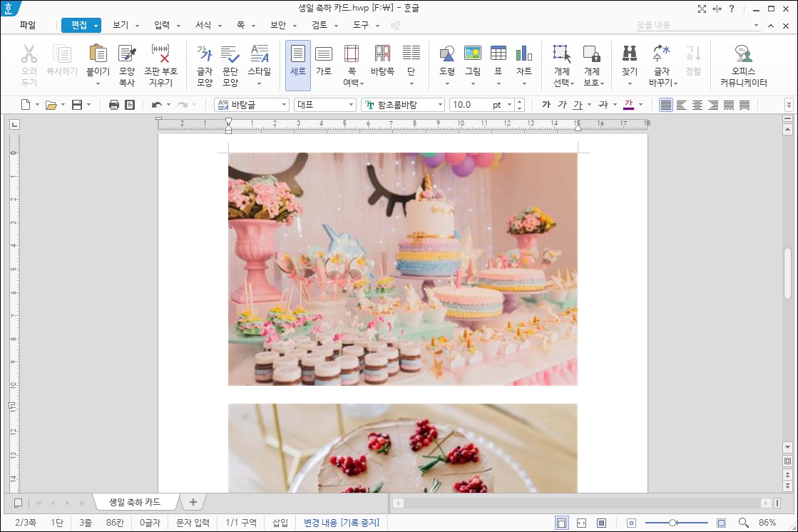Toggle 세로 portrait orientation
The height and width of the screenshot is (532, 798).
pos(297,65)
